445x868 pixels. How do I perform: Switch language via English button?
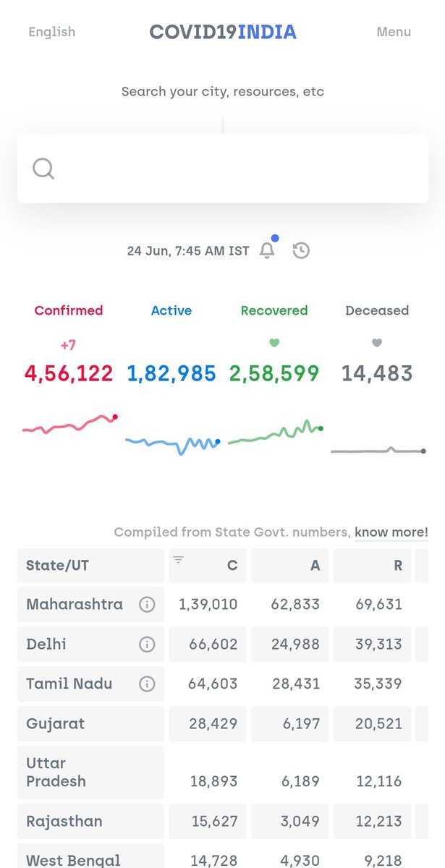click(x=51, y=32)
